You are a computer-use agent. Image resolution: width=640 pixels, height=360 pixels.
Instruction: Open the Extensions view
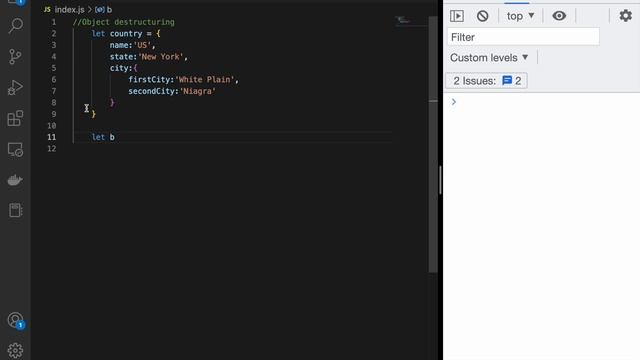coord(15,118)
